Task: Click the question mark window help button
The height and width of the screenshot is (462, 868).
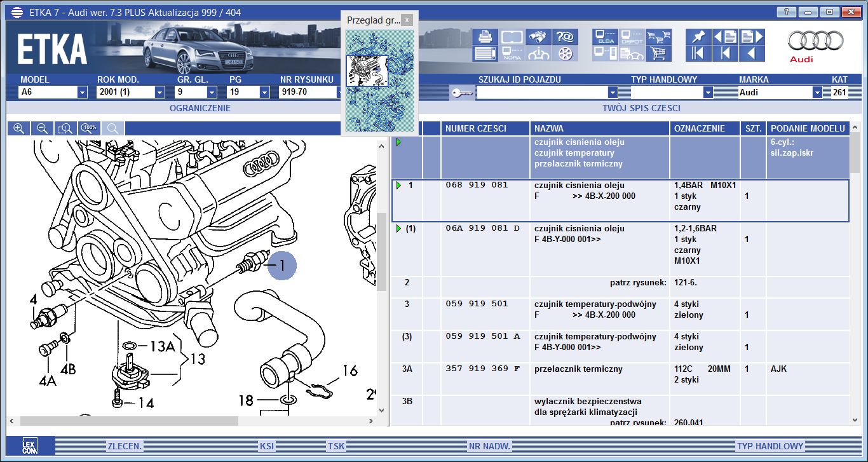Action: 787,11
